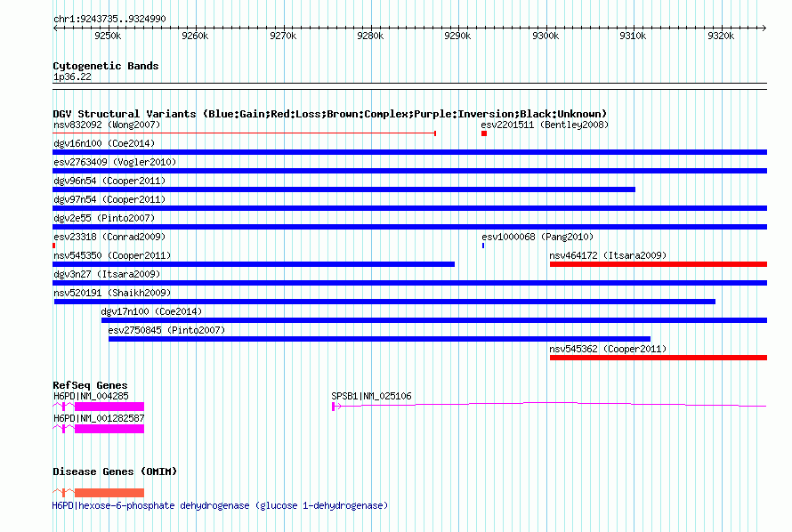The width and height of the screenshot is (792, 532).
Task: Click the 9290k ruler position
Action: pos(457,36)
